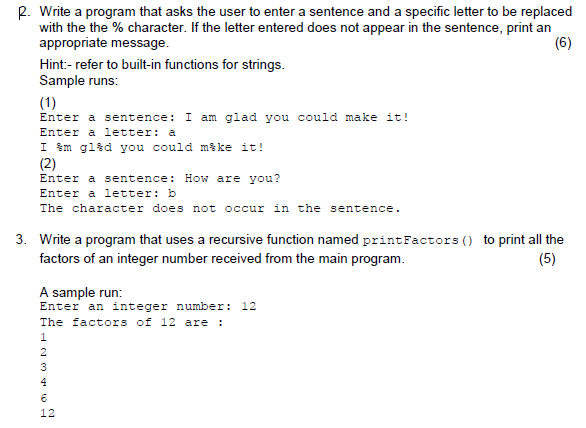Click 'Enter an integer number: 12' line
Viewport: 586px width, 428px height.
[x=148, y=307]
